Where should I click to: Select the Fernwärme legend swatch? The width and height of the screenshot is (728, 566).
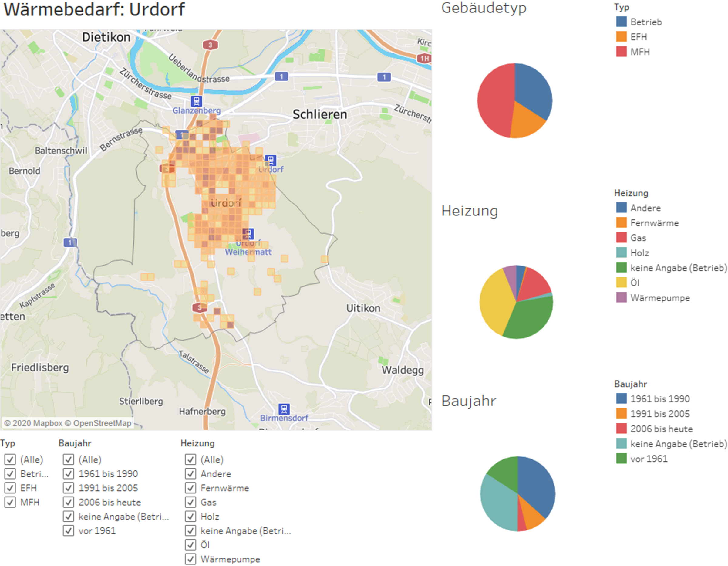[621, 222]
